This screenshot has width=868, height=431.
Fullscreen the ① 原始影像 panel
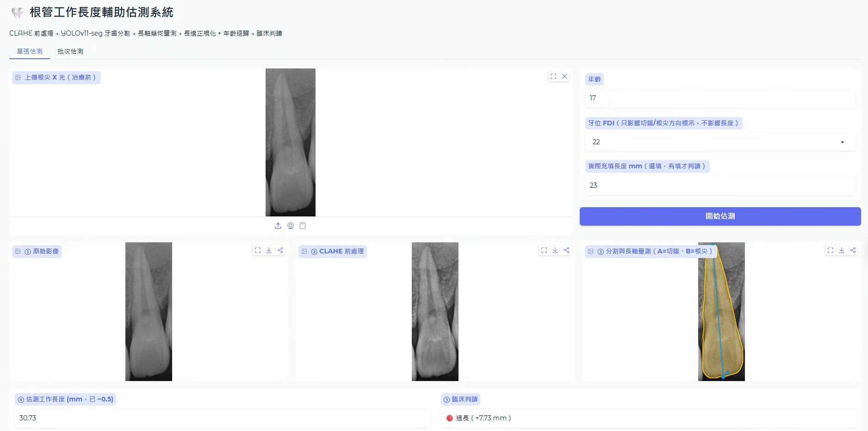click(258, 250)
